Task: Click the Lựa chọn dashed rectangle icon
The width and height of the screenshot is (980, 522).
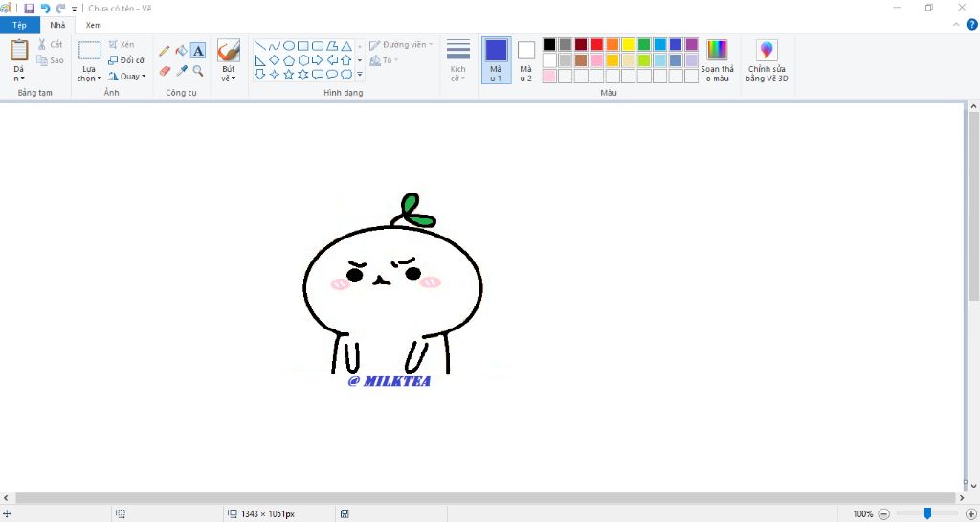Action: click(89, 52)
